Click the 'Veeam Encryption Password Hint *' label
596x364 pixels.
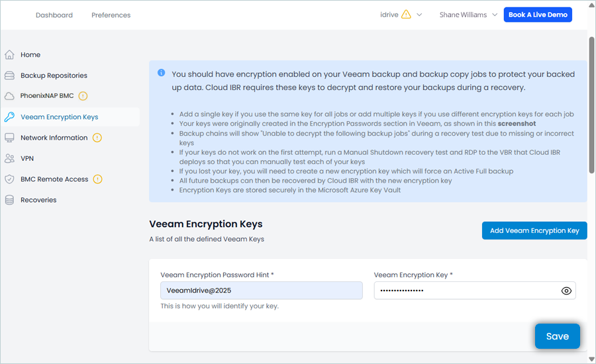click(217, 275)
